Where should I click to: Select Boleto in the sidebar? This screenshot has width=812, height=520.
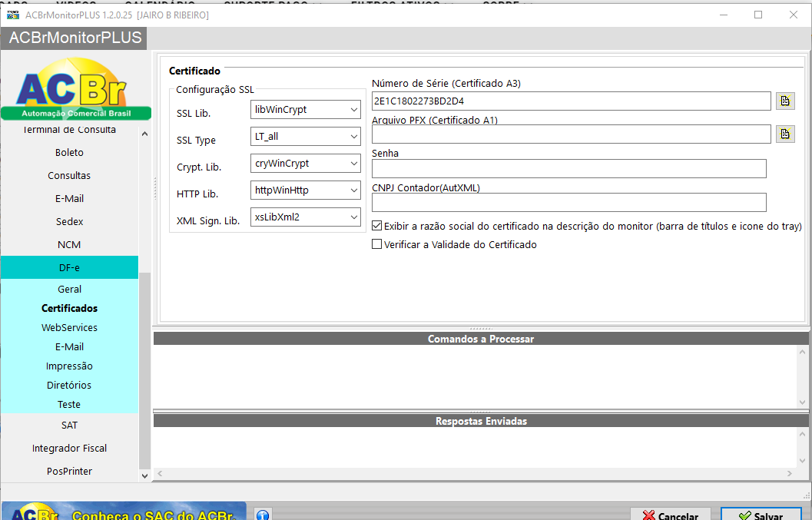[x=69, y=152]
